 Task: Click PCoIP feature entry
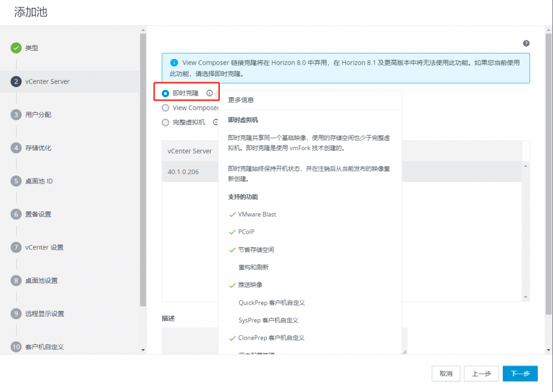point(246,232)
